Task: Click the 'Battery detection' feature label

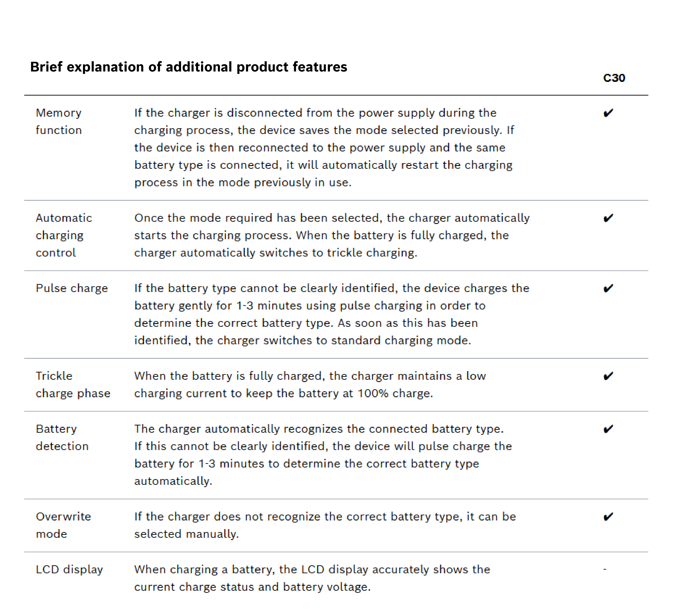Action: coord(62,438)
